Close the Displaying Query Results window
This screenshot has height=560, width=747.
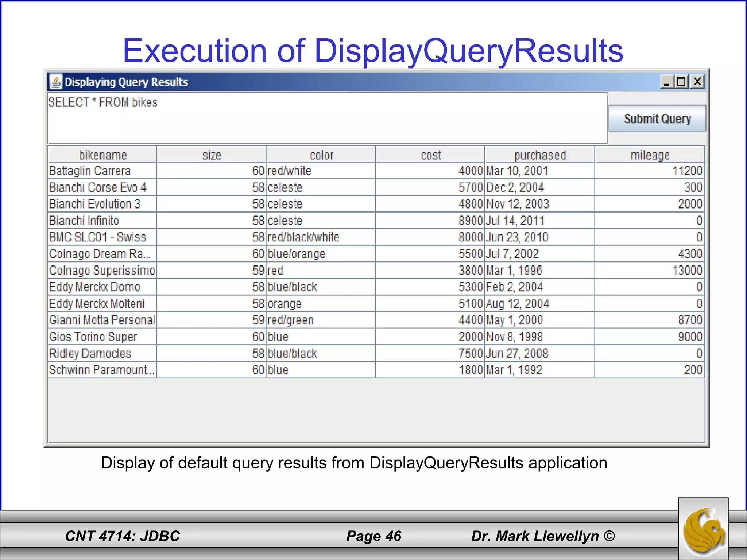pyautogui.click(x=697, y=81)
